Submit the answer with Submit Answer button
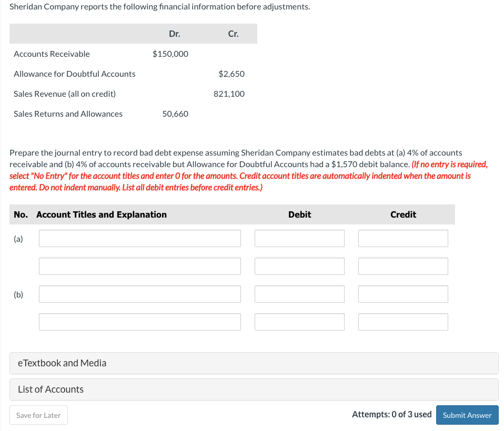 pyautogui.click(x=467, y=415)
